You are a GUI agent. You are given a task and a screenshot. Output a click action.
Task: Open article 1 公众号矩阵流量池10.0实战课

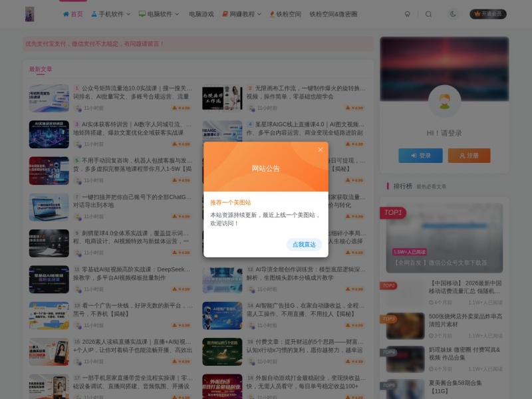point(132,92)
